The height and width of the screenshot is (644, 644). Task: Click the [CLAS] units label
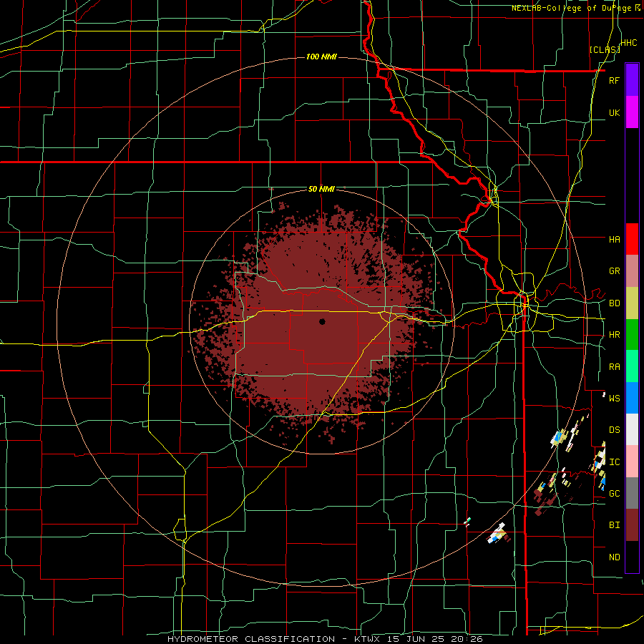[605, 50]
